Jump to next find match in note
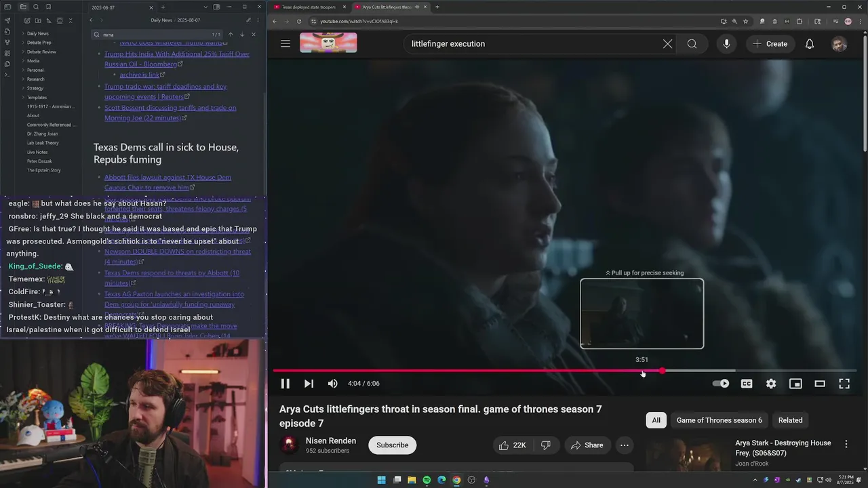868x488 pixels. click(x=242, y=35)
